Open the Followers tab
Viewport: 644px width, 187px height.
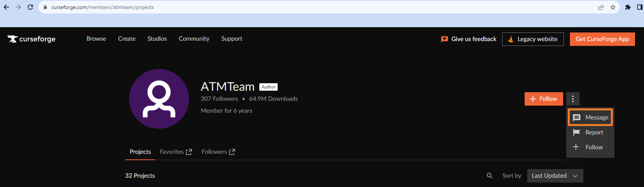pyautogui.click(x=218, y=152)
